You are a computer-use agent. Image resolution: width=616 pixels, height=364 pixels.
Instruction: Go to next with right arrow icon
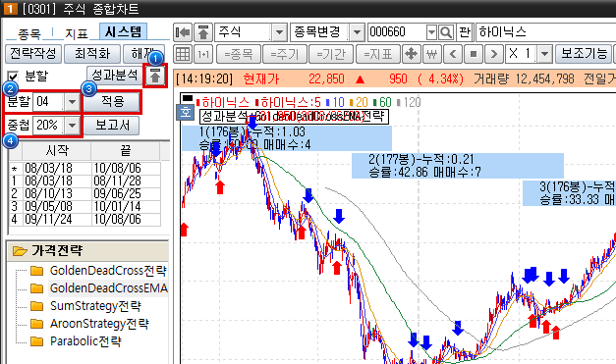click(x=494, y=54)
